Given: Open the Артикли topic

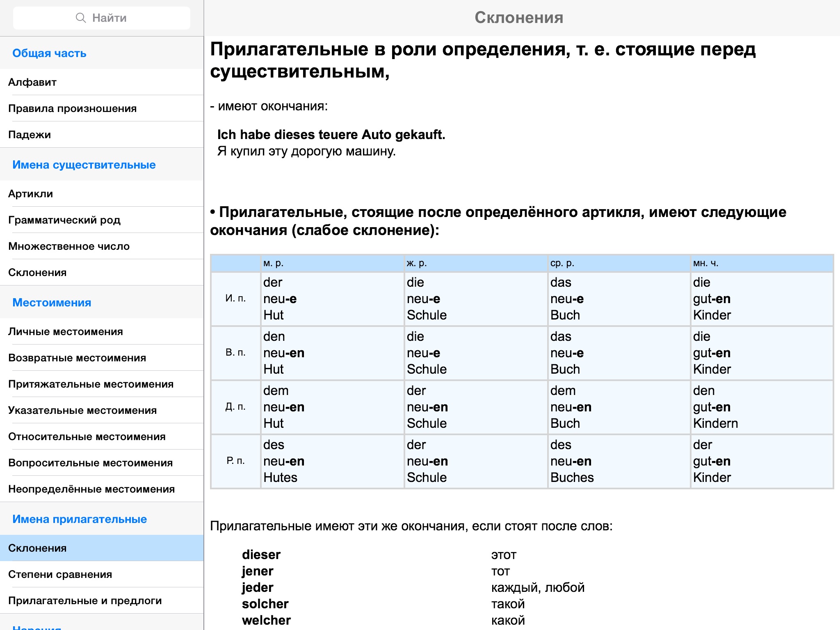Looking at the screenshot, I should 102,194.
